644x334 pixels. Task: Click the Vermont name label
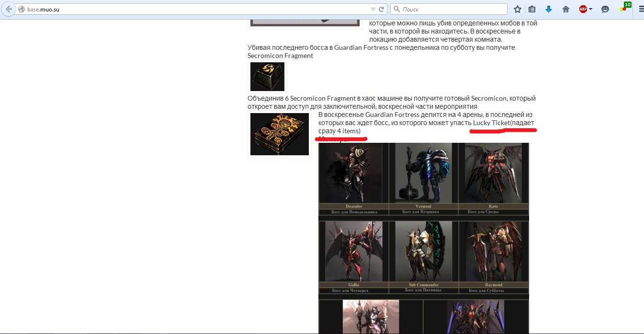coord(423,207)
